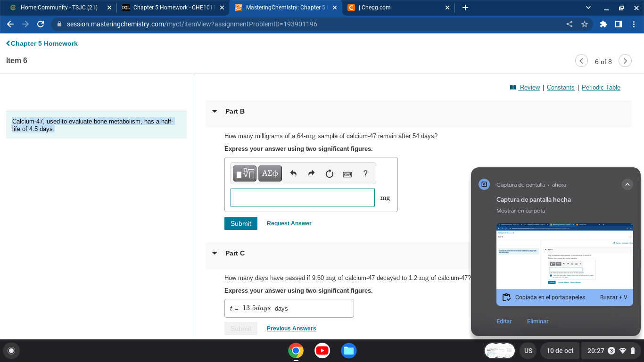Collapse the screenshot notification
644x362 pixels.
tap(627, 185)
